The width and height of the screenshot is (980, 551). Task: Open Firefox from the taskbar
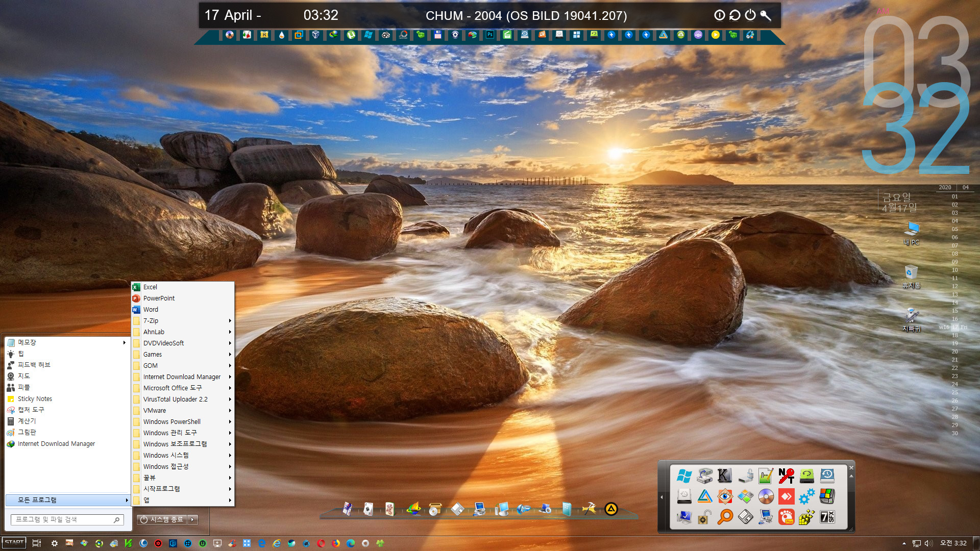336,543
